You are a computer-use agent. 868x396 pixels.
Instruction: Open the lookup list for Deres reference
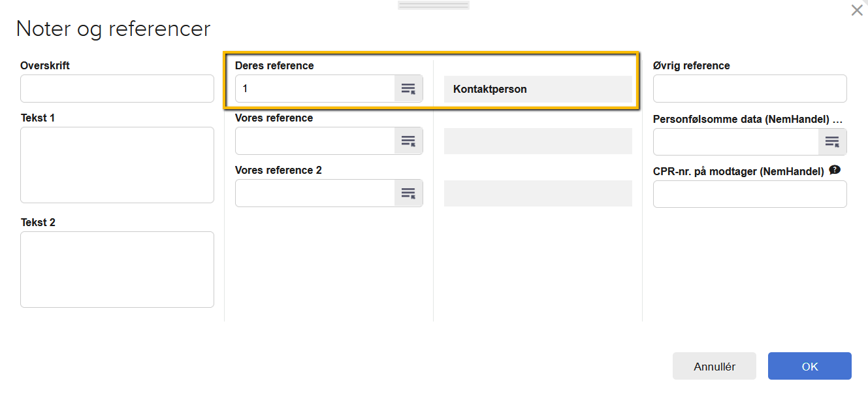(408, 89)
